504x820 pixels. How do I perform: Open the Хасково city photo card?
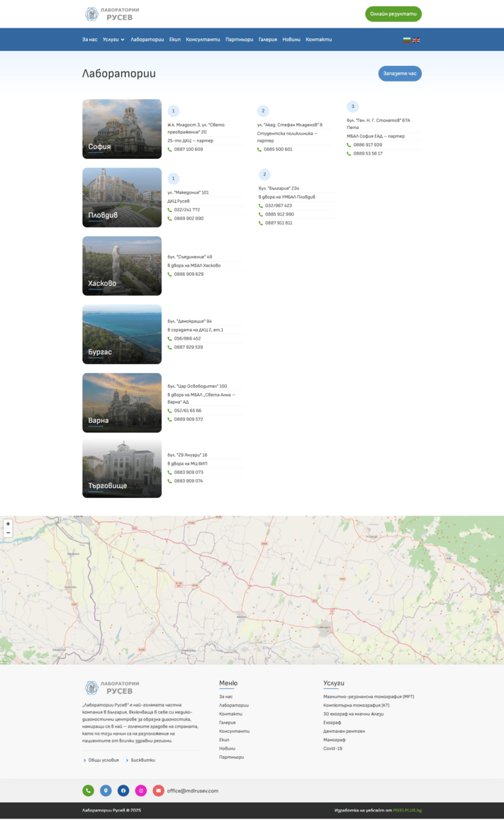pos(122,266)
